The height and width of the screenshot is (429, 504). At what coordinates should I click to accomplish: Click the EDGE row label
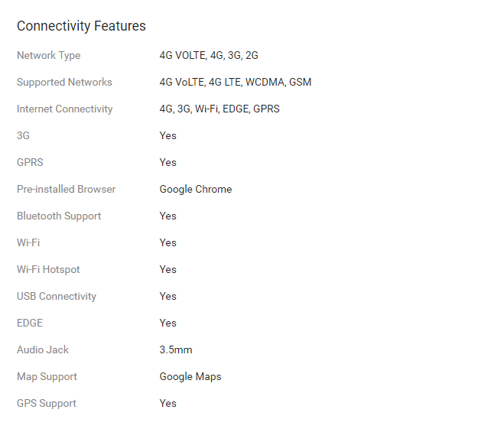coord(31,323)
